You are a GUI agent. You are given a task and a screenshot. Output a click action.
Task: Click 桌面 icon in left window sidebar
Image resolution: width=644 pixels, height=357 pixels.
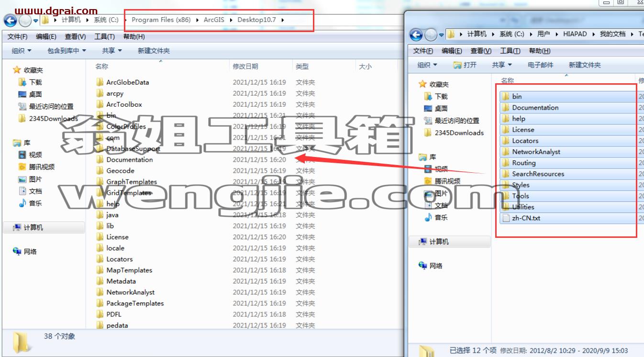click(22, 94)
